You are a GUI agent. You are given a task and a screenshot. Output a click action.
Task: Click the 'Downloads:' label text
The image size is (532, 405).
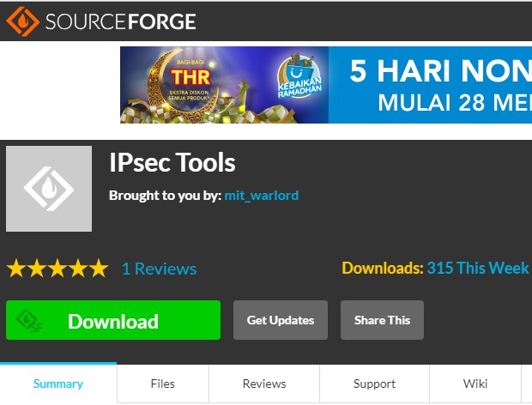coord(383,268)
